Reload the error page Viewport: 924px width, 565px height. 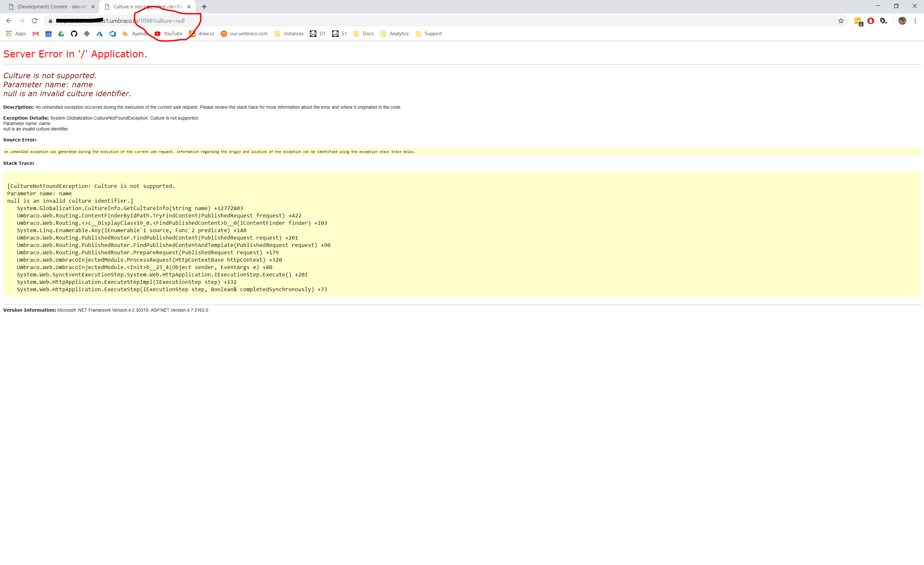(x=34, y=21)
